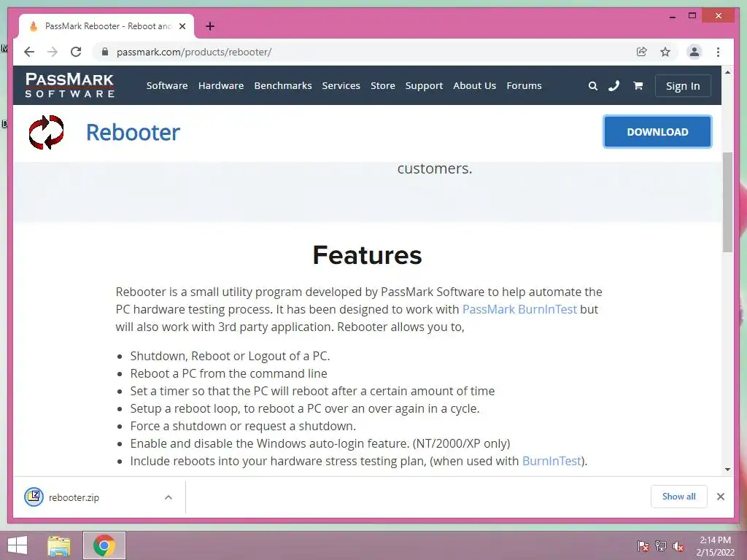Minimize the Chrome window
This screenshot has width=747, height=560.
click(x=672, y=16)
